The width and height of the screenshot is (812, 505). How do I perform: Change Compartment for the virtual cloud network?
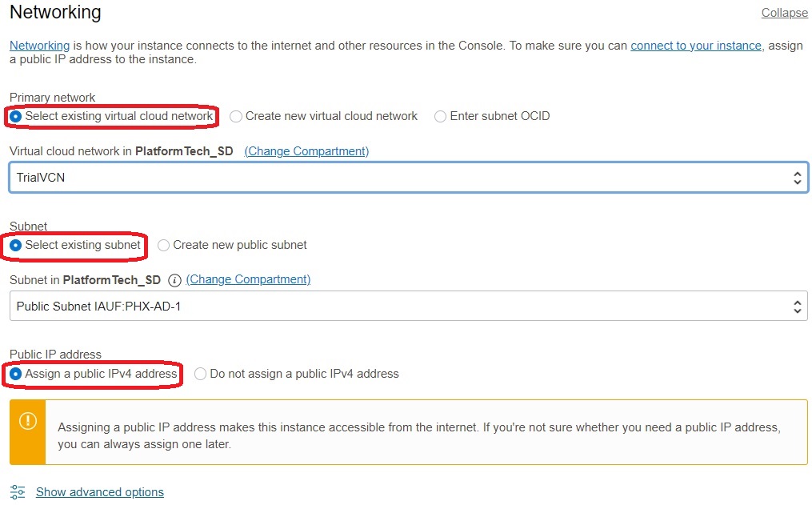(306, 151)
